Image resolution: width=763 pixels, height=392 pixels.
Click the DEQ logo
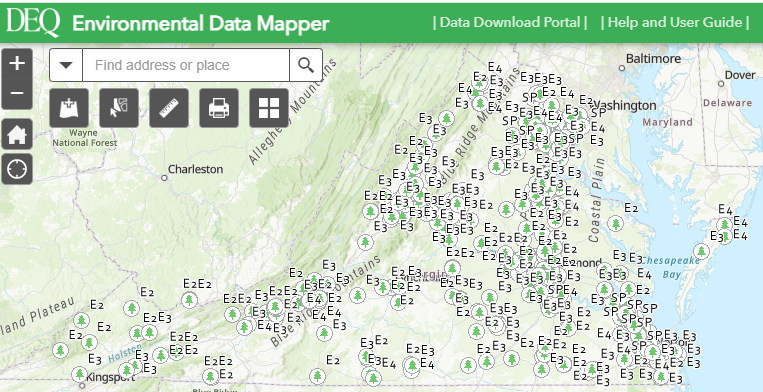[33, 22]
